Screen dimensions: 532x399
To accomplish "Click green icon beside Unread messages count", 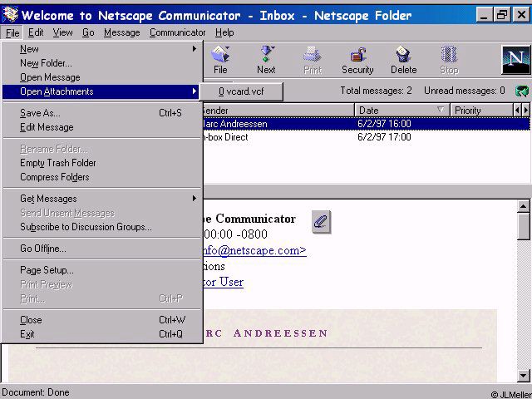I will click(522, 91).
